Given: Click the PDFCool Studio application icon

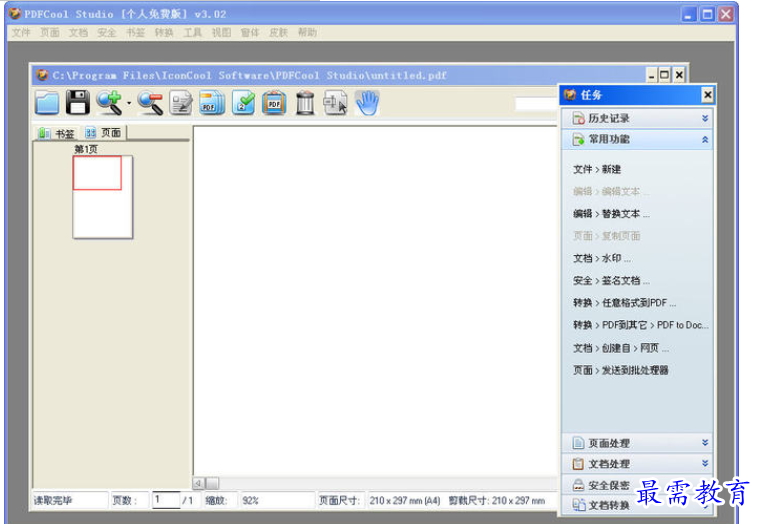Looking at the screenshot, I should pyautogui.click(x=15, y=14).
